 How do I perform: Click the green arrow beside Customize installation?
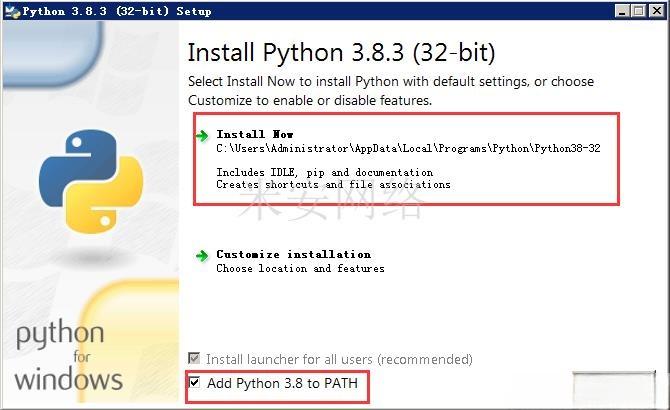pos(202,256)
